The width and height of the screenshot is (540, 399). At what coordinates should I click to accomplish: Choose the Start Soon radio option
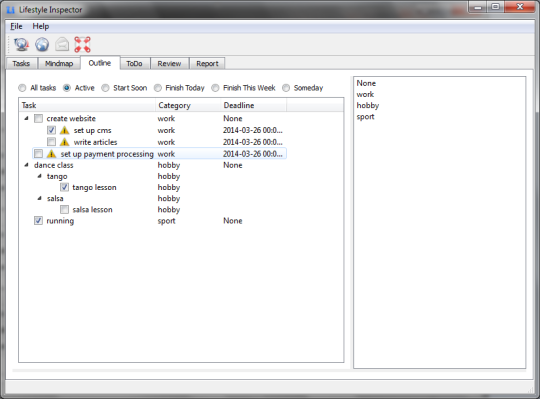(x=105, y=88)
